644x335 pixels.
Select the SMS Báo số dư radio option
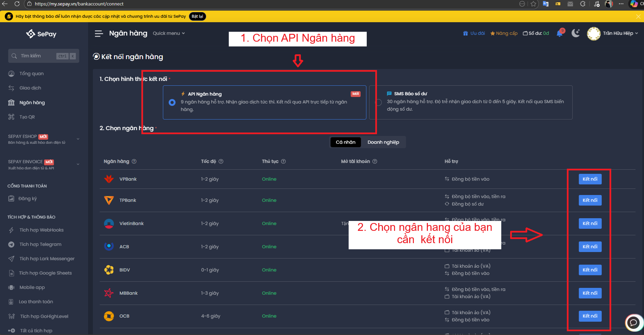[378, 102]
